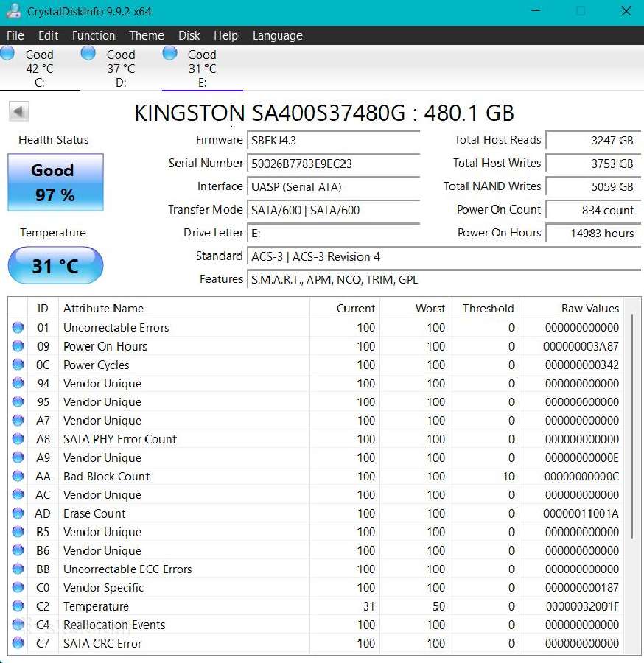644x663 pixels.
Task: Go to previous disk with left arrow
Action: [x=18, y=112]
